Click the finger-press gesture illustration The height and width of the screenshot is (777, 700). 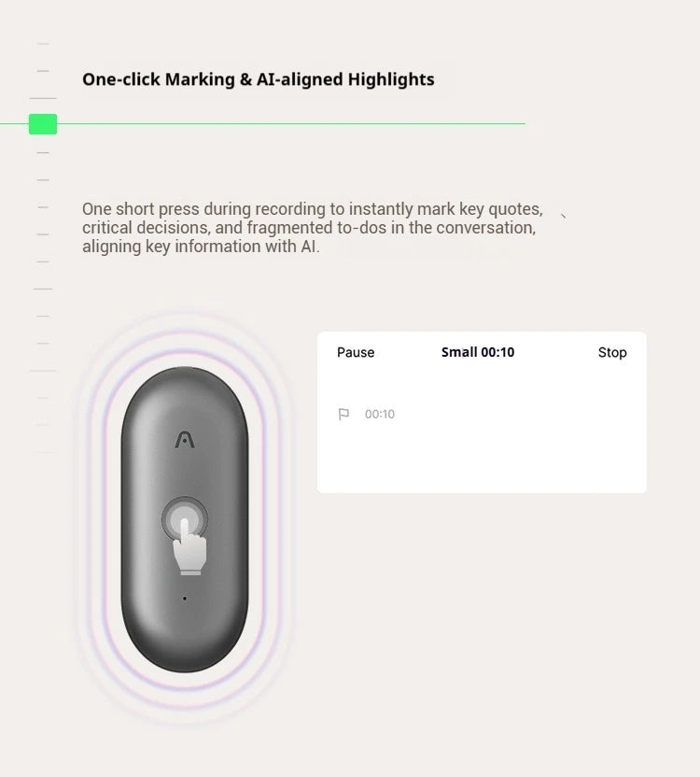188,546
